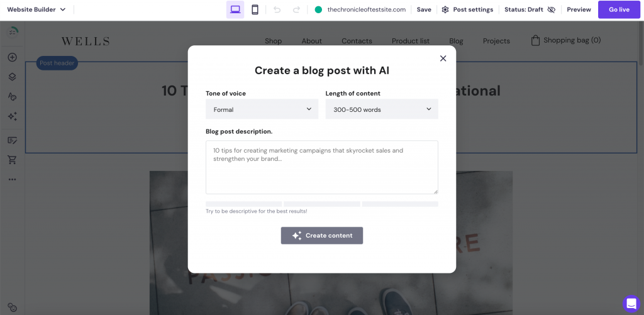Click the Create content button
This screenshot has width=644, height=315.
point(322,236)
